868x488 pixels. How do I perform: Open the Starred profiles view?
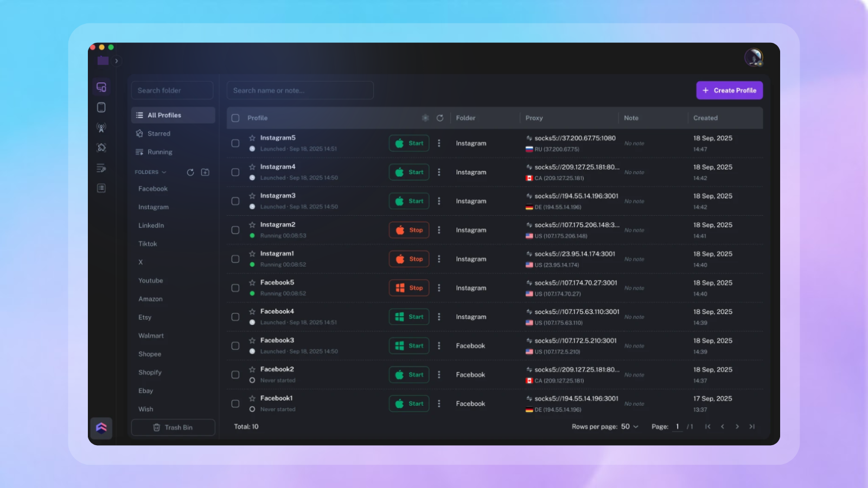pos(158,134)
